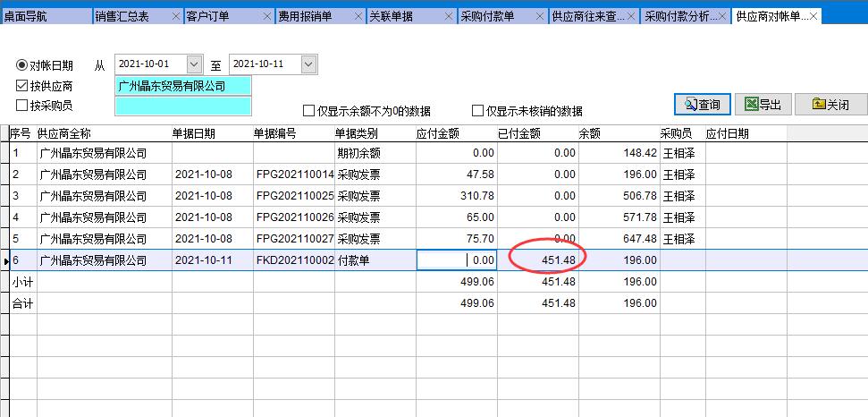Image resolution: width=868 pixels, height=417 pixels.
Task: Tick 仅显示未核销的数据 checkbox
Action: 477,111
